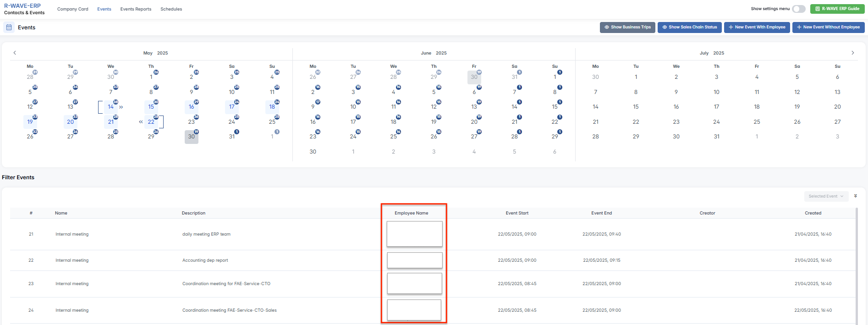Click the double-chevron icon next to Selected Event
This screenshot has width=868, height=325.
click(855, 196)
